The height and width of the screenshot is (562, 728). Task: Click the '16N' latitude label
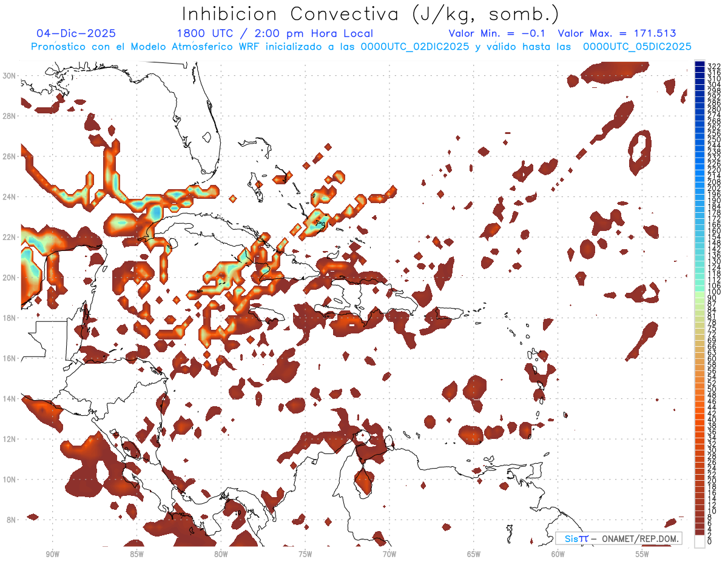point(10,358)
